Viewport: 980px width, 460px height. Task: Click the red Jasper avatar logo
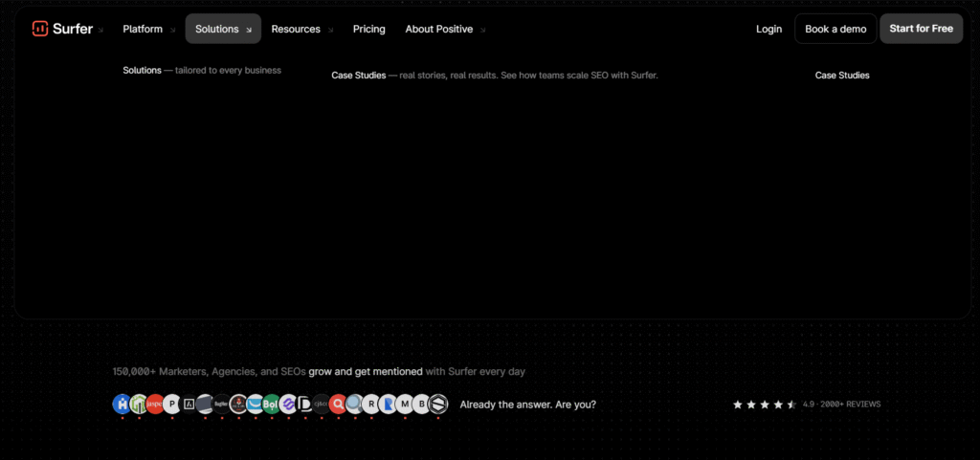[155, 404]
